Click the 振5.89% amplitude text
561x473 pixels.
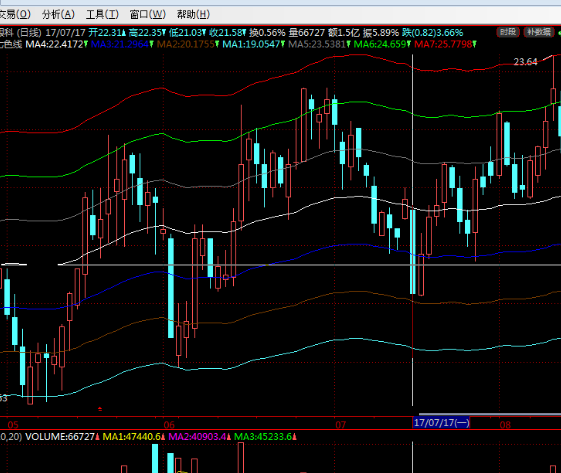click(381, 33)
